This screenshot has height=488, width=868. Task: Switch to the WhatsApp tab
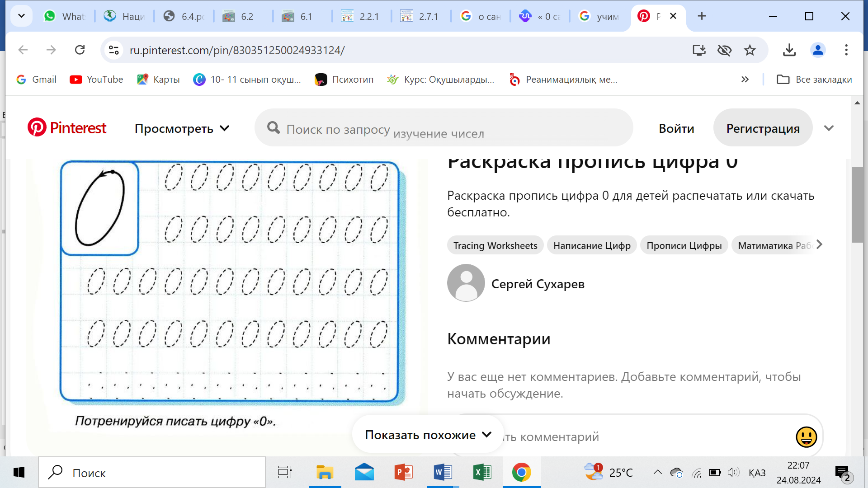[x=64, y=16]
